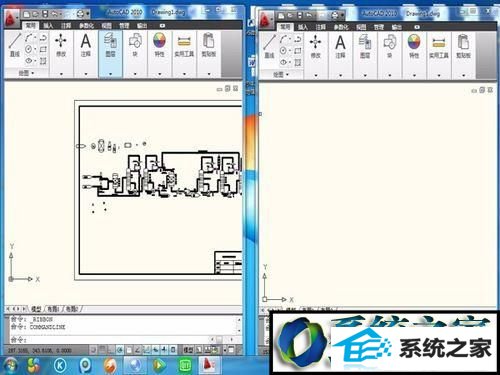
Task: Open the Clipboard (剪贴板) panel in right window
Action: (463, 46)
